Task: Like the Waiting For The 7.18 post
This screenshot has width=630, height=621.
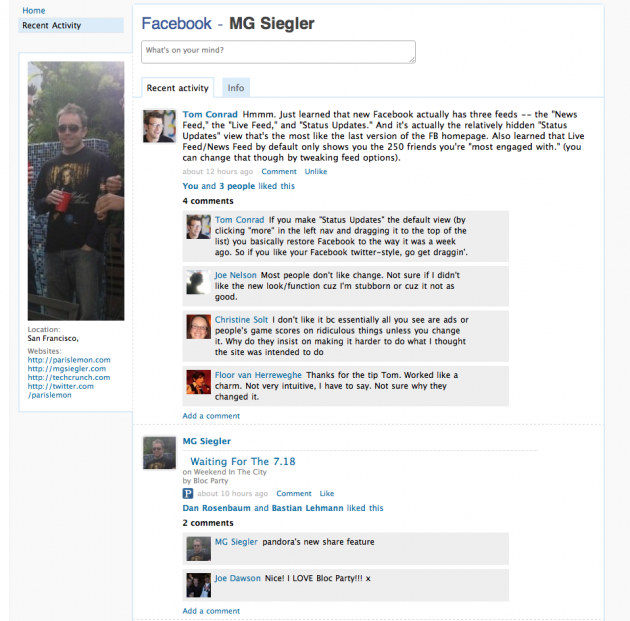Action: pos(327,493)
